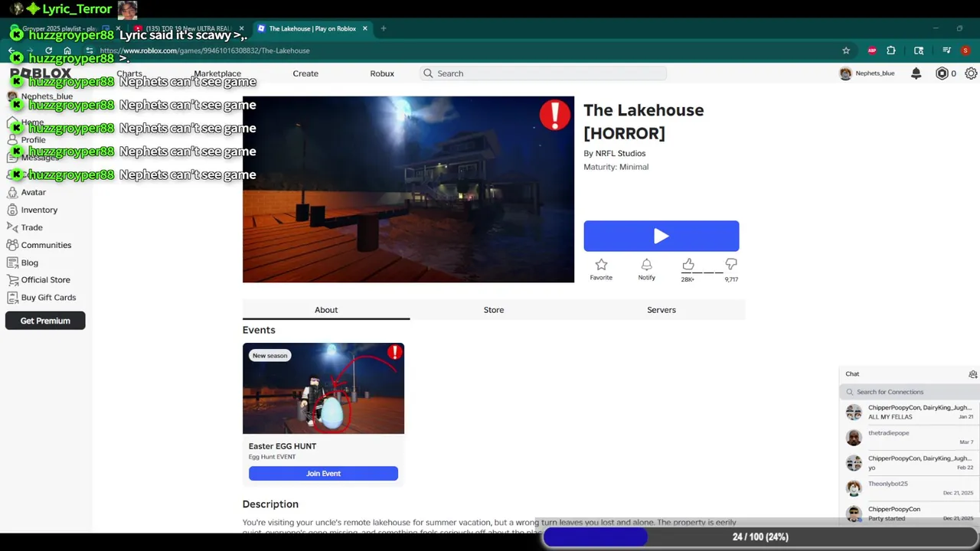This screenshot has width=980, height=551.
Task: Join the Easter EGG HUNT event
Action: point(323,474)
